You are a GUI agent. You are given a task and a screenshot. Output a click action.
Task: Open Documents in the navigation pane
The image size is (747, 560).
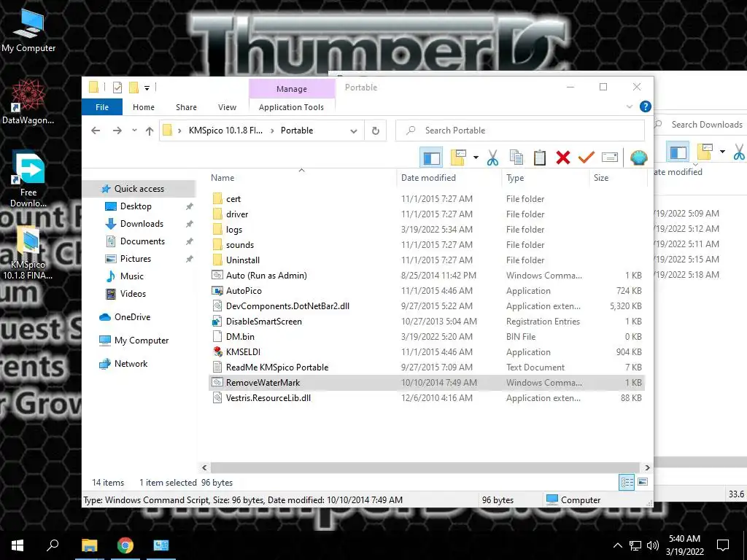[x=142, y=241]
